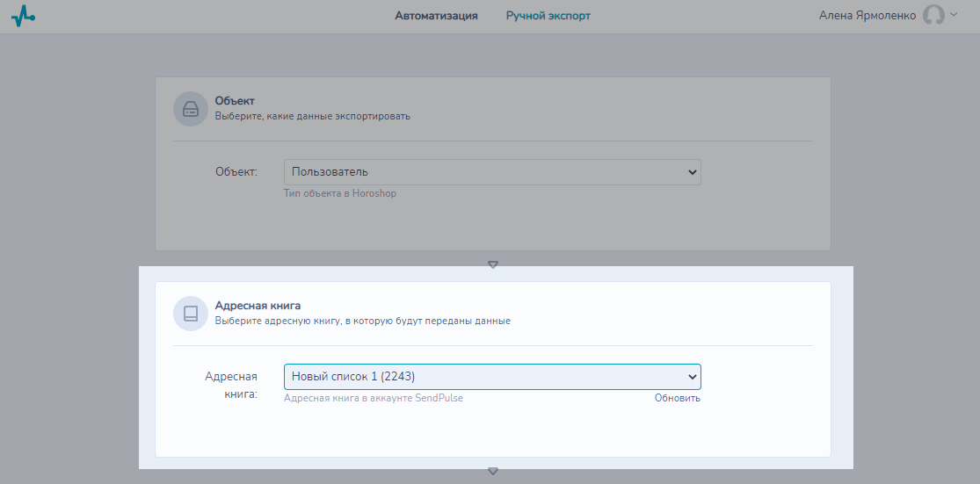
Task: Click the triangle arrow below Адресная книга section
Action: click(492, 471)
